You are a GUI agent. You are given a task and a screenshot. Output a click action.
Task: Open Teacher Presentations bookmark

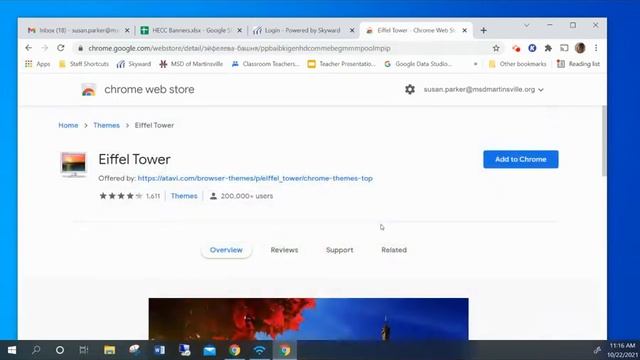click(x=342, y=64)
